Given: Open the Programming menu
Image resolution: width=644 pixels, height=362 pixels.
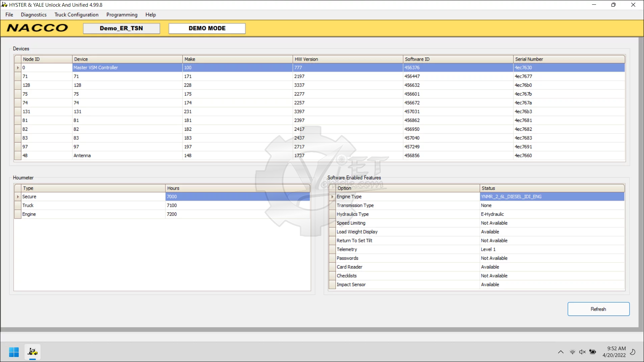Looking at the screenshot, I should tap(122, 15).
